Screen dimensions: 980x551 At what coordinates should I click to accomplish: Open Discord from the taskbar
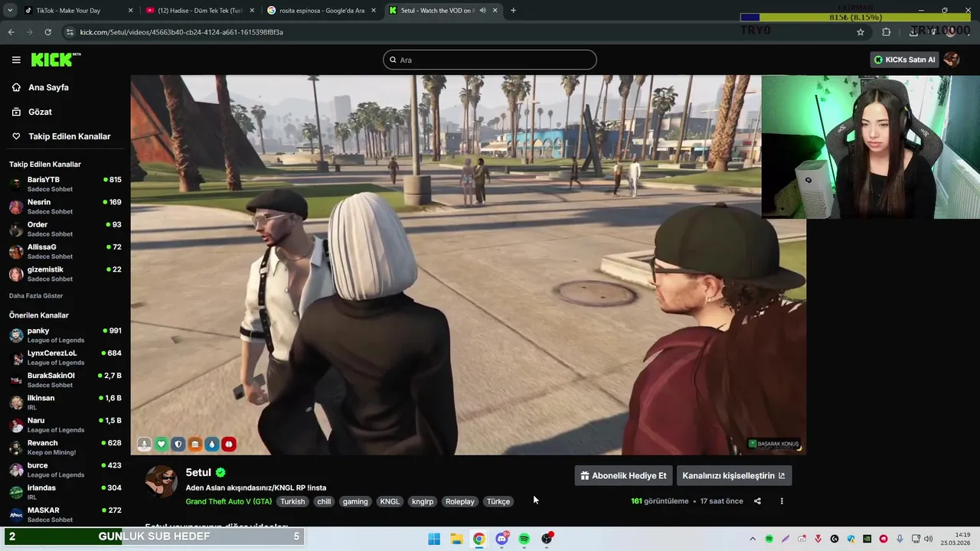click(501, 539)
